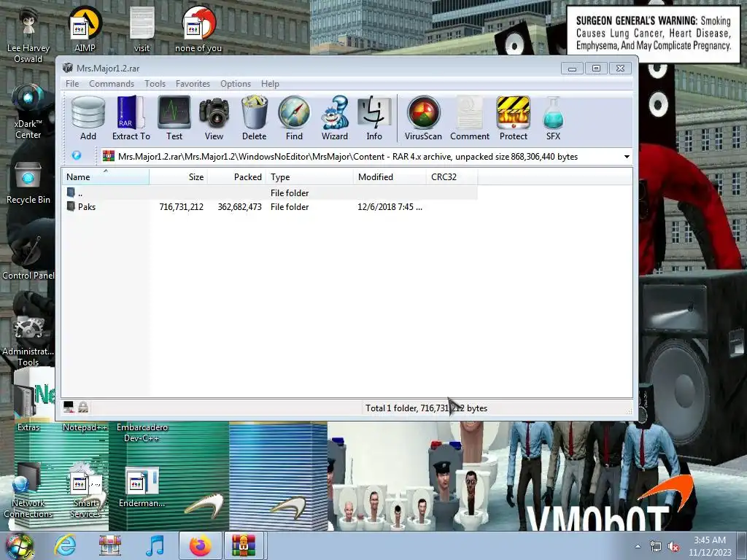Image resolution: width=747 pixels, height=560 pixels.
Task: Open the Enderman desktop shortcut
Action: (x=142, y=488)
